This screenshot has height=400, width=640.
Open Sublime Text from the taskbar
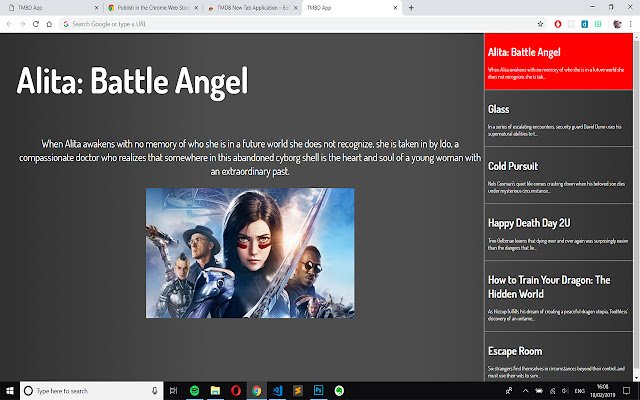298,391
